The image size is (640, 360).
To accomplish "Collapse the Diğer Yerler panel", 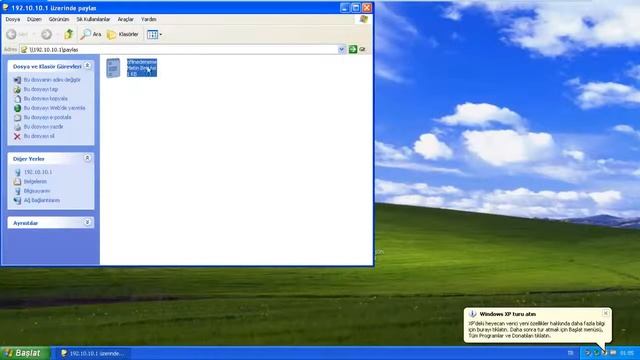I will [87, 158].
